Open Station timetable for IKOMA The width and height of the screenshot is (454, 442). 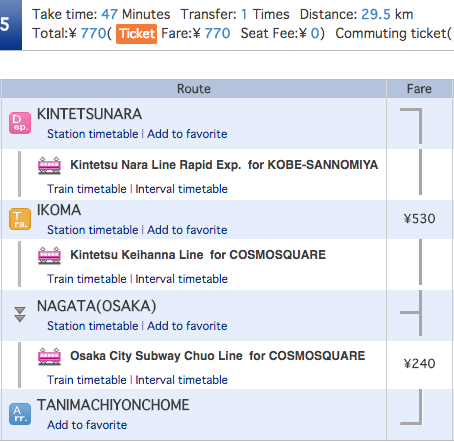(x=93, y=230)
